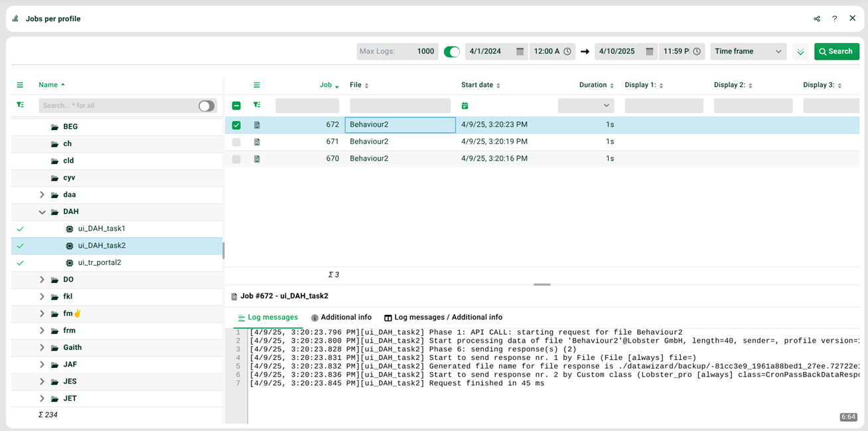Click the share icon in title bar
This screenshot has height=431, width=868.
[x=817, y=19]
